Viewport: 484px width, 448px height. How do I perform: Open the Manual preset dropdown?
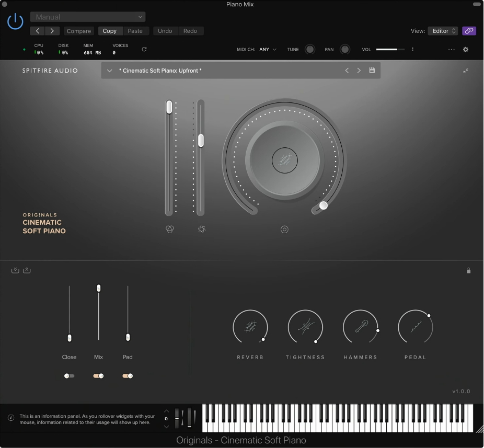(x=88, y=17)
